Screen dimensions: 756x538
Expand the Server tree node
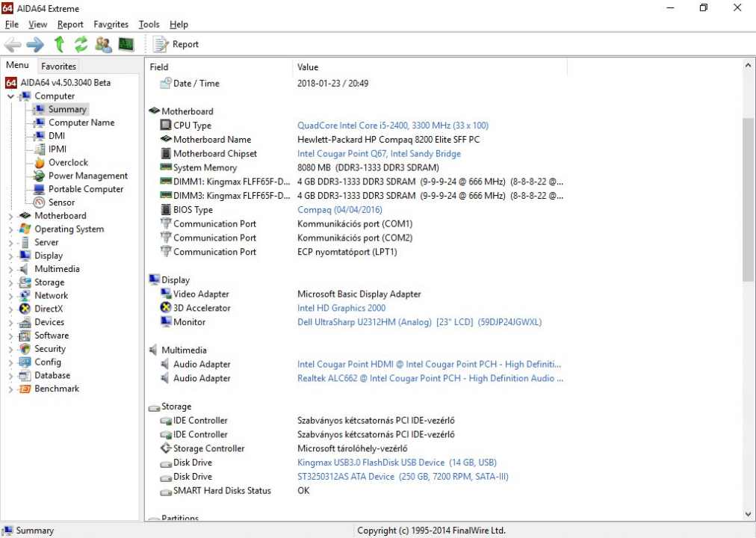10,243
